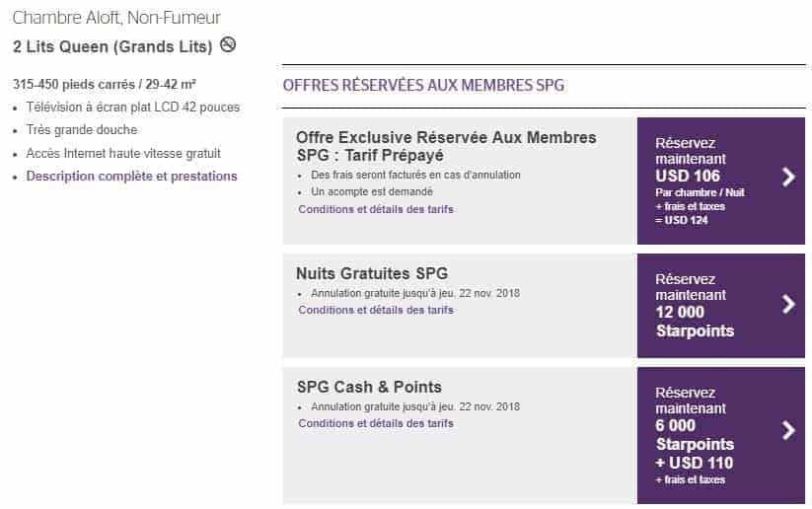The width and height of the screenshot is (812, 509).
Task: Open Conditions et détails des tarifs for Tarif Prépayé
Action: click(376, 209)
